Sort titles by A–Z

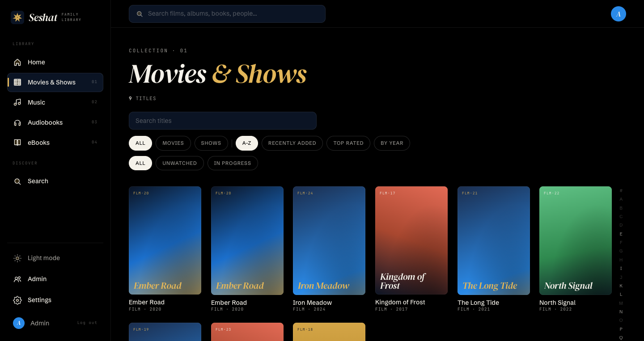click(x=247, y=143)
